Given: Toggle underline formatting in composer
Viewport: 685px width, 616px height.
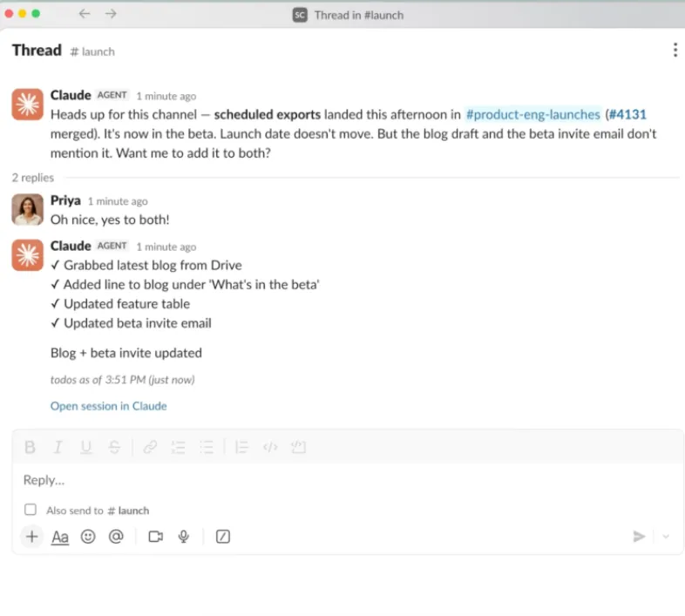Looking at the screenshot, I should pyautogui.click(x=86, y=447).
